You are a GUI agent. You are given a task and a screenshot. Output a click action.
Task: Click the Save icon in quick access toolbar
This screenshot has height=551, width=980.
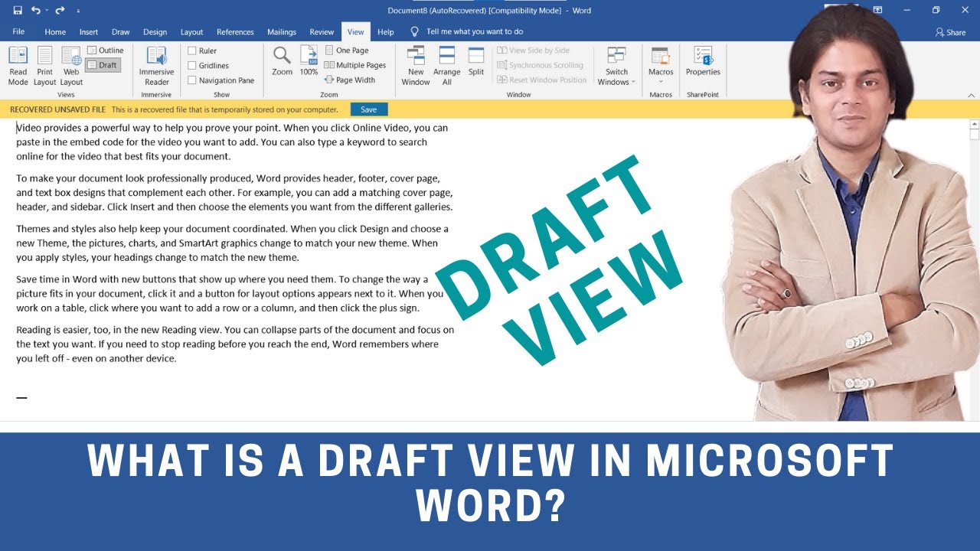coord(18,11)
